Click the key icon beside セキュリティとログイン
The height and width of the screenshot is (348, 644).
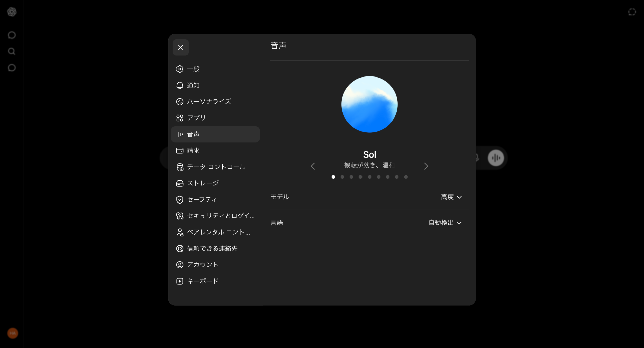tap(180, 216)
